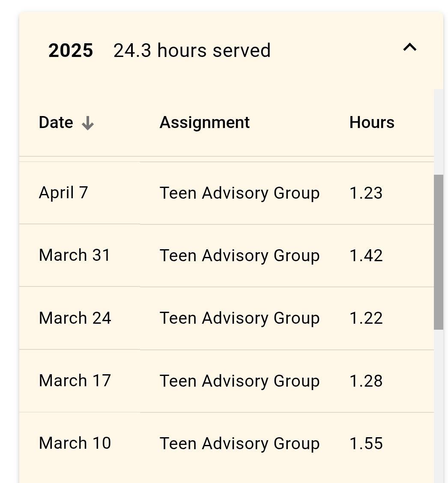Collapse the 2025 section chevron
The width and height of the screenshot is (448, 483).
tap(410, 48)
